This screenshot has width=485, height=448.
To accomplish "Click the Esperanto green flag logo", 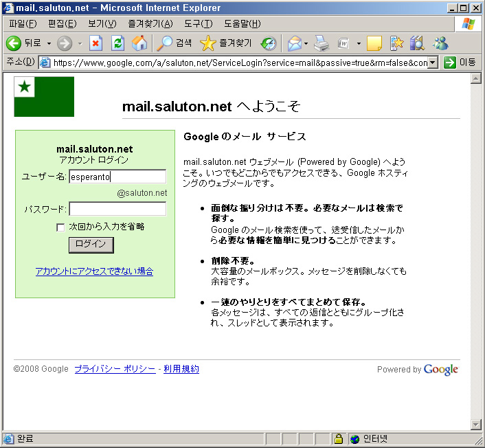I will 44,96.
